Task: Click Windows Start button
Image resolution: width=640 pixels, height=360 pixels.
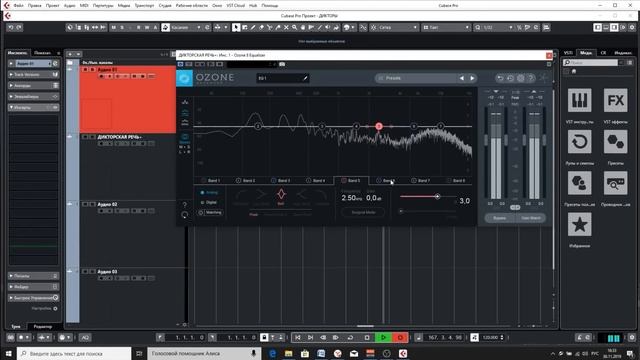Action: point(8,353)
